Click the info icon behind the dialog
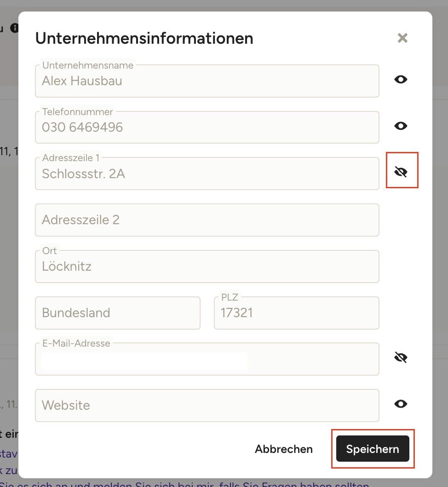Image resolution: width=448 pixels, height=487 pixels. 14,29
